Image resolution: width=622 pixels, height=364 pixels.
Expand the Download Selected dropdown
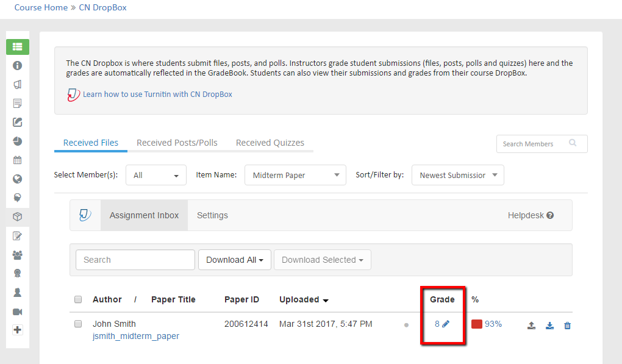pyautogui.click(x=323, y=260)
